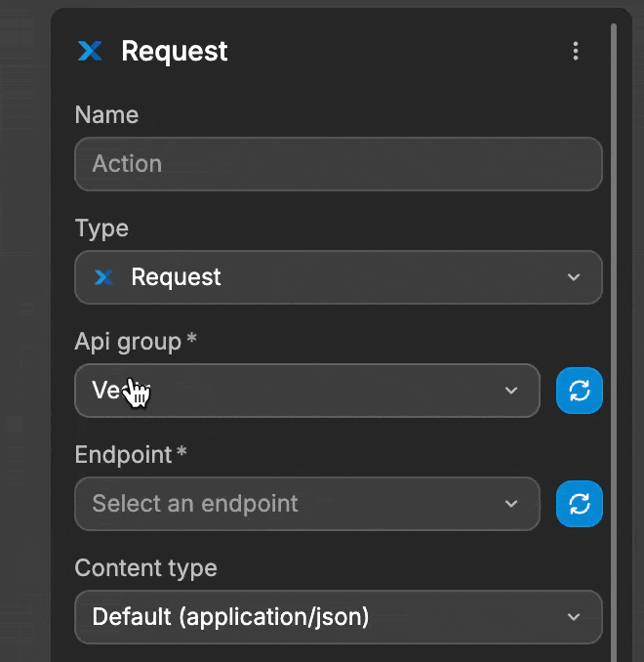The image size is (644, 662).
Task: Click the chevron arrow in Api group dropdown
Action: pos(510,391)
